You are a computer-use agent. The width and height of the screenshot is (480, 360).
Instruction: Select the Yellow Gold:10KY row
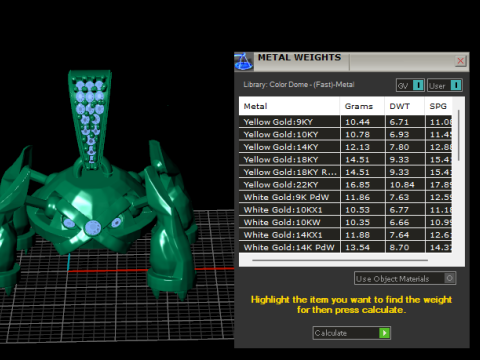[x=345, y=134]
